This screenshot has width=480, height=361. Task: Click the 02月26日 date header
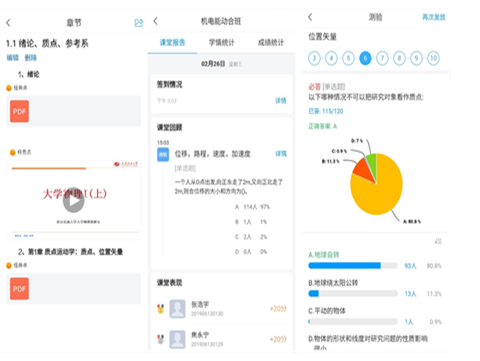[x=213, y=64]
